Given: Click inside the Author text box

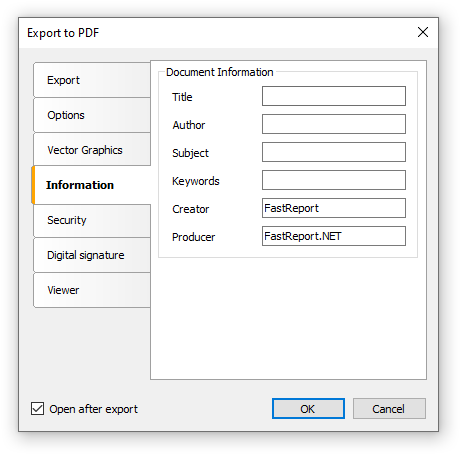Looking at the screenshot, I should click(x=334, y=124).
